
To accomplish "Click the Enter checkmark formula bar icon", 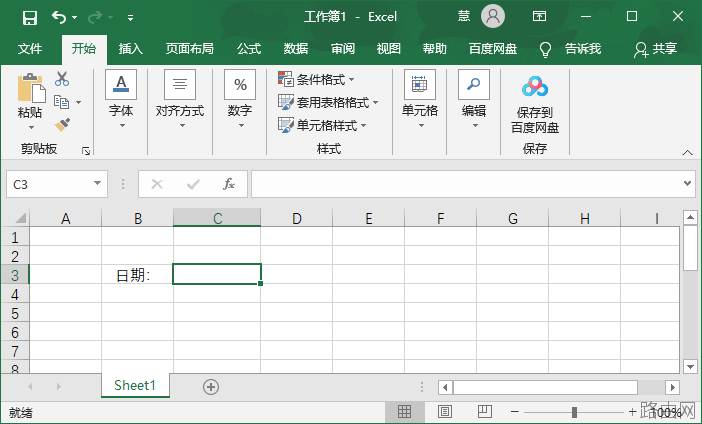I will (193, 184).
